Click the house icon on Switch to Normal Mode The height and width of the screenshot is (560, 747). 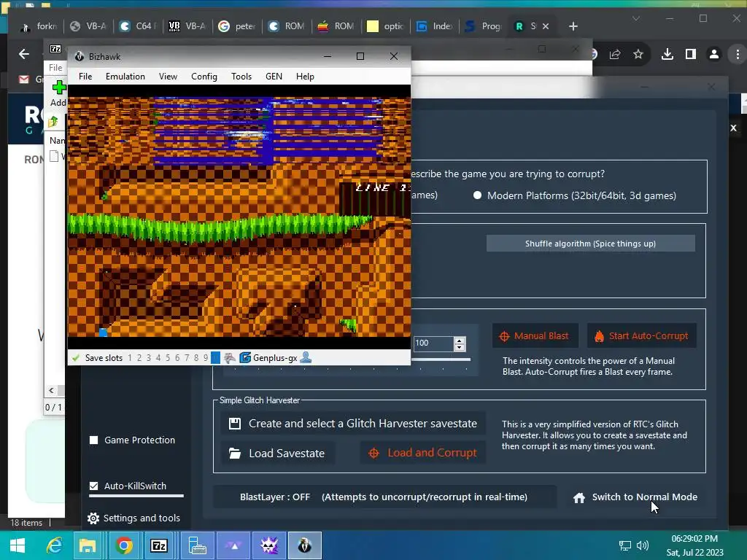[x=578, y=497]
